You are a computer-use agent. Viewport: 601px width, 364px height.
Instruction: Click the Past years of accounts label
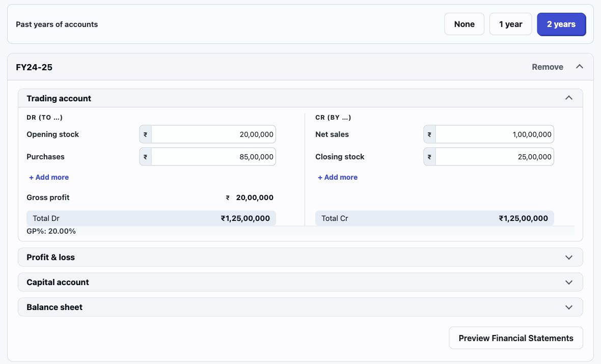click(x=57, y=24)
